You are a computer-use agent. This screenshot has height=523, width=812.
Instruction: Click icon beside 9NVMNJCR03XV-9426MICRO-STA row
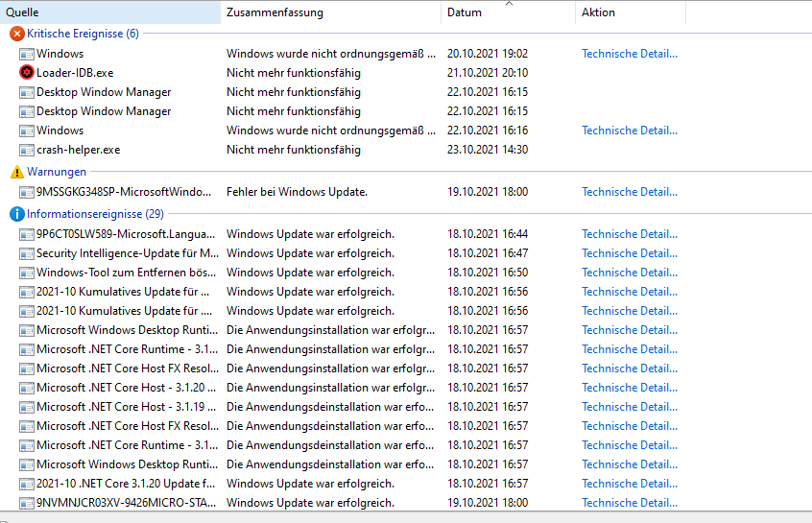27,503
